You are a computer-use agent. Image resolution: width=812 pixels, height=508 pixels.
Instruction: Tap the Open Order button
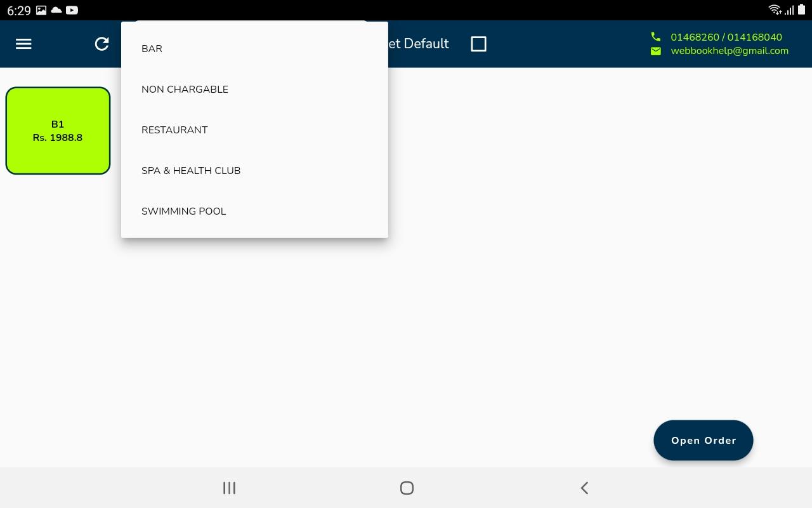pyautogui.click(x=704, y=440)
